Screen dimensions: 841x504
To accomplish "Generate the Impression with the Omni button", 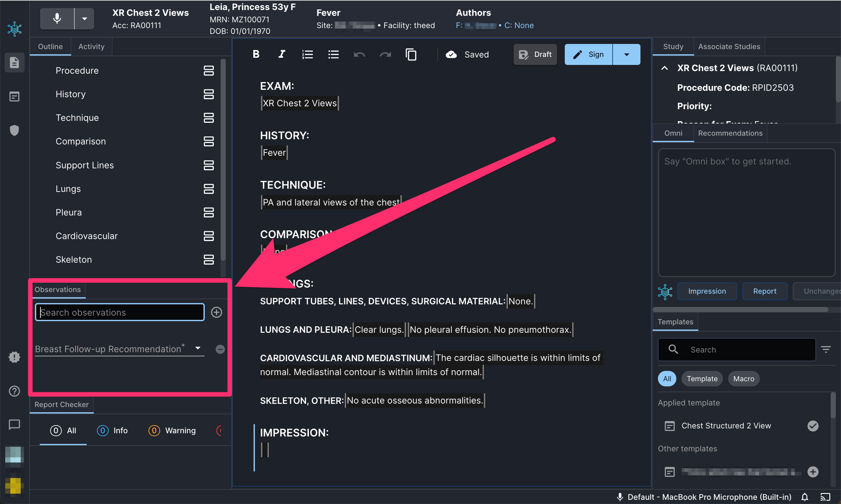I will [x=707, y=291].
